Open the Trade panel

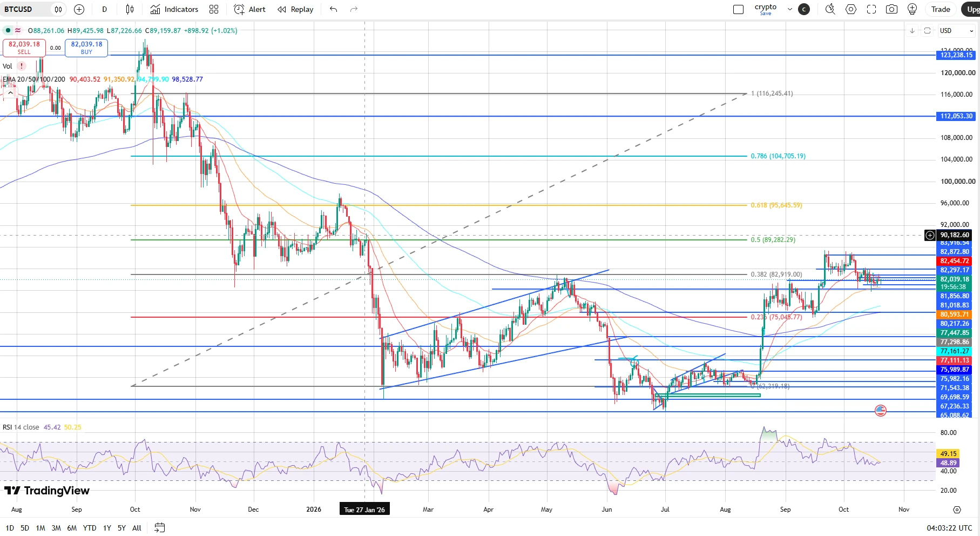click(x=941, y=9)
